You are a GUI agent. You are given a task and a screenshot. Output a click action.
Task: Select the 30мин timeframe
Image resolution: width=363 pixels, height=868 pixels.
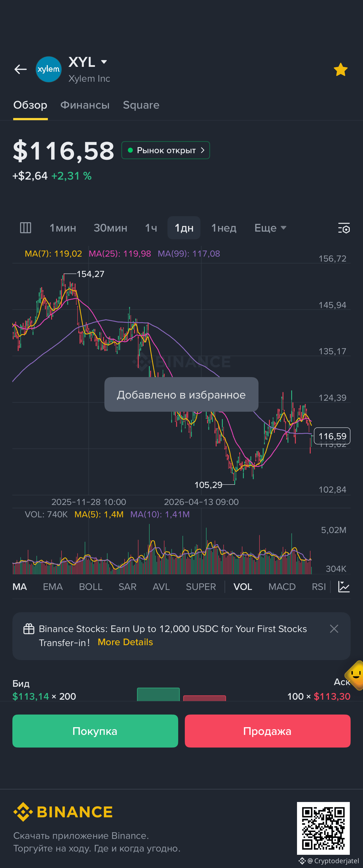tap(111, 228)
